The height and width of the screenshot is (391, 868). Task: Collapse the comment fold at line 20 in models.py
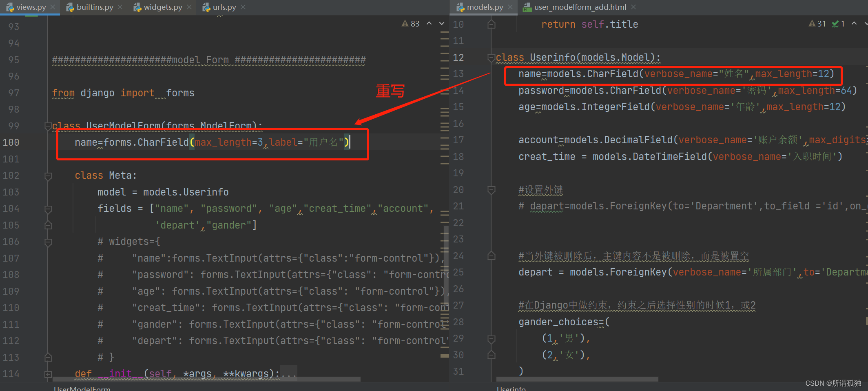(491, 190)
